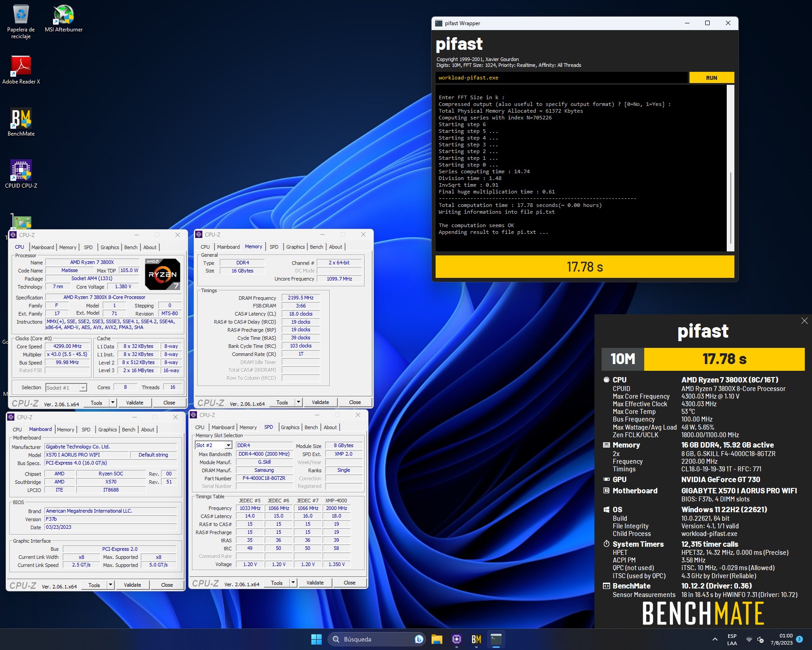Select the Mainboard model X570 I AORUS PRO WIFI field
Viewport: 812px width, 650px height.
click(87, 455)
